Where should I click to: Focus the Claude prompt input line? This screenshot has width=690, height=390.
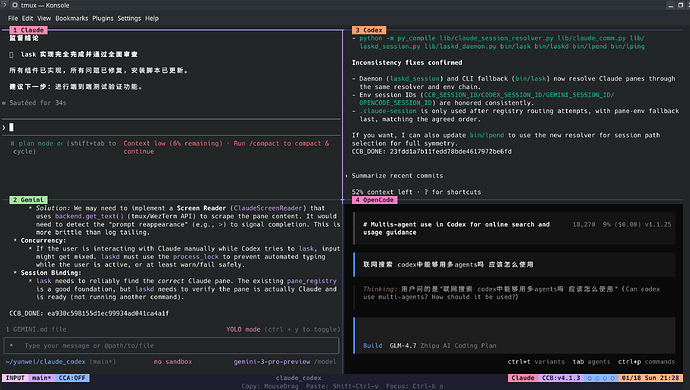point(172,127)
